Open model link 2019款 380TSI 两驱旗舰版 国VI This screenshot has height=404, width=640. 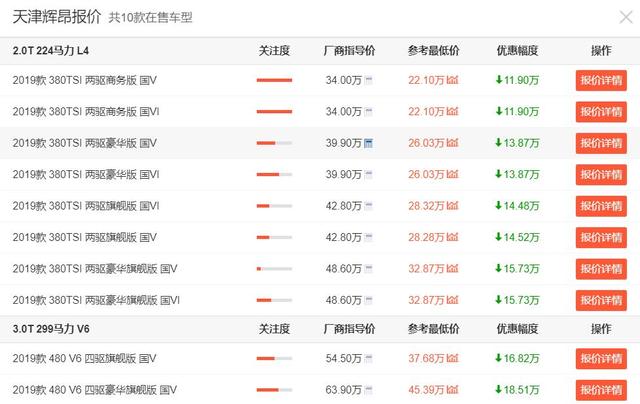tap(86, 206)
